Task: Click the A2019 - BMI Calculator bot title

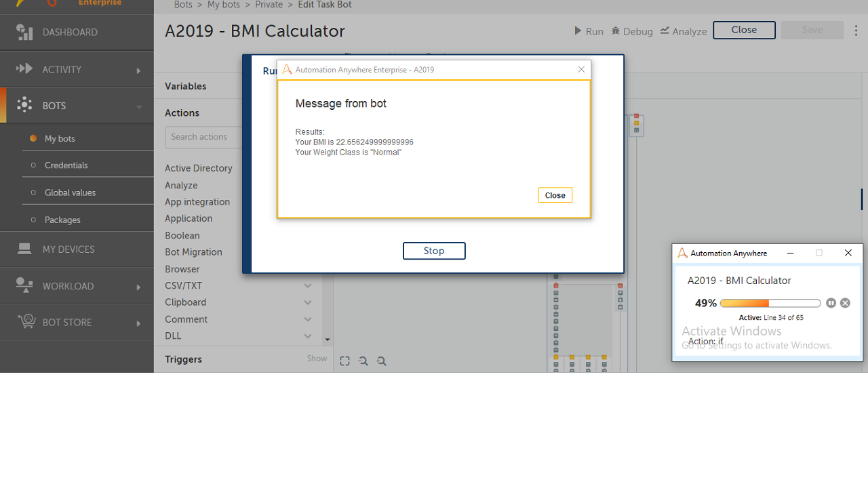Action: (x=255, y=31)
